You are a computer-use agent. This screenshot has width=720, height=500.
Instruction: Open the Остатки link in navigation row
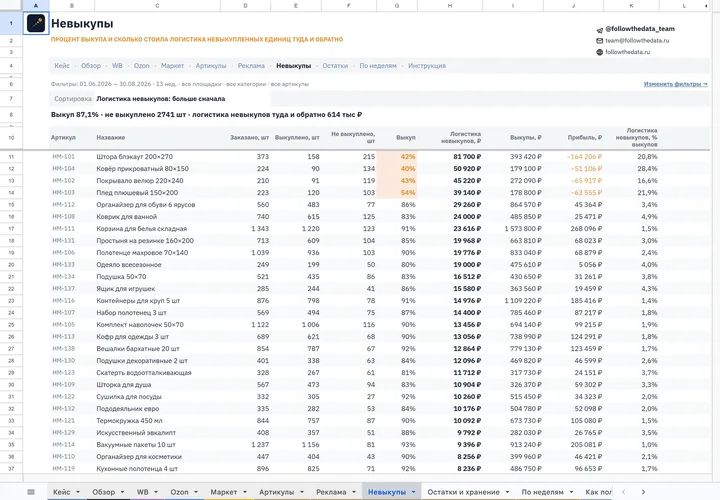[335, 66]
